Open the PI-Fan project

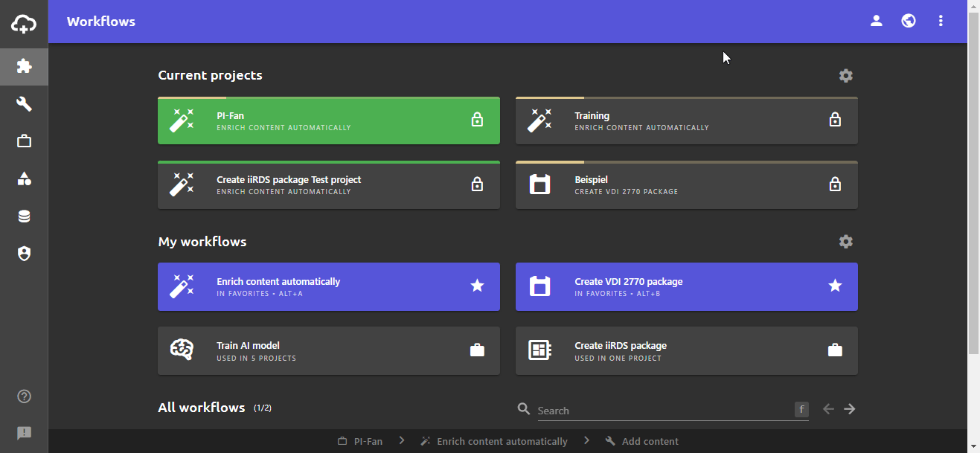[329, 121]
